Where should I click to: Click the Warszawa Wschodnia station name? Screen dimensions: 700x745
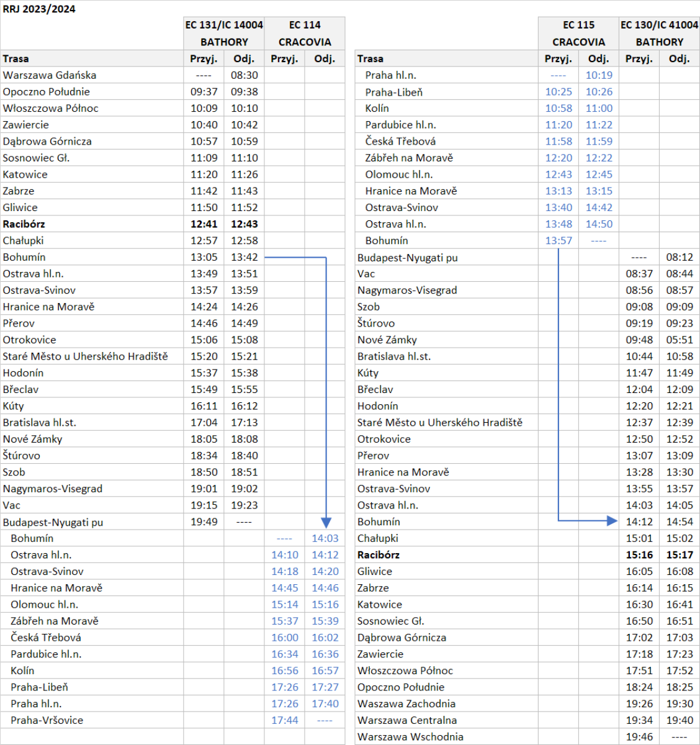point(410,737)
